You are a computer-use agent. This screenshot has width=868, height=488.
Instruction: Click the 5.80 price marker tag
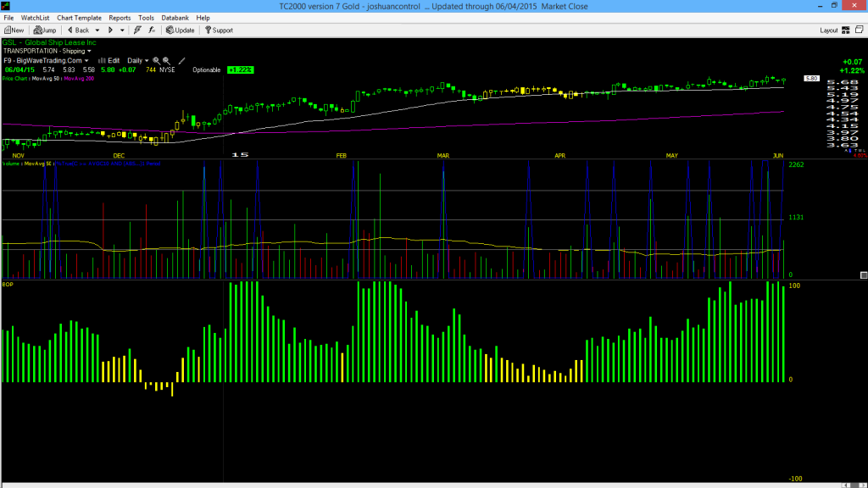click(x=811, y=79)
